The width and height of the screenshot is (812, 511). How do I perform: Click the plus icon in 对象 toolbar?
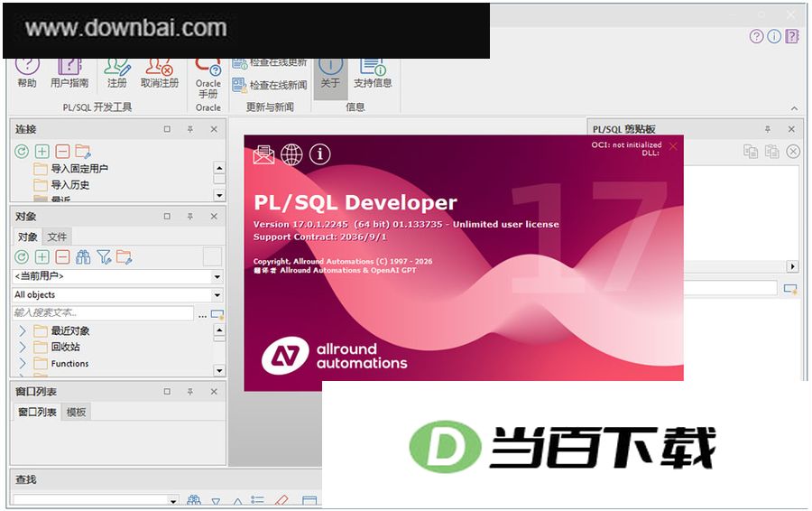pos(42,257)
